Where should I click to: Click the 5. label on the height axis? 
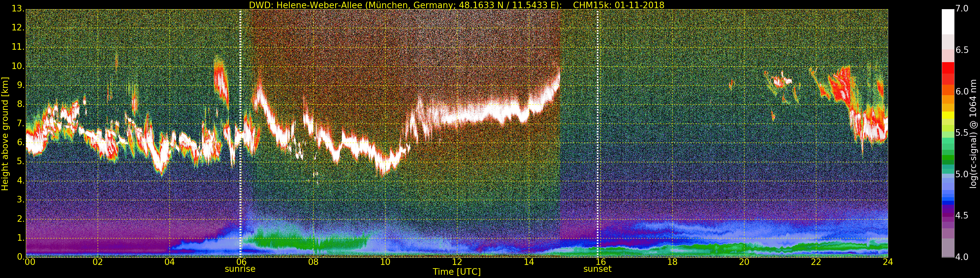[x=21, y=162]
